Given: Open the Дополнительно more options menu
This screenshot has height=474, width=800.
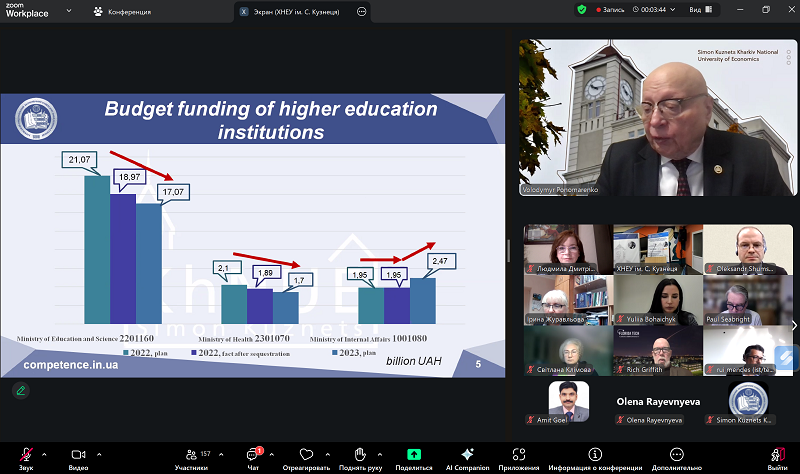Looking at the screenshot, I should click(677, 455).
